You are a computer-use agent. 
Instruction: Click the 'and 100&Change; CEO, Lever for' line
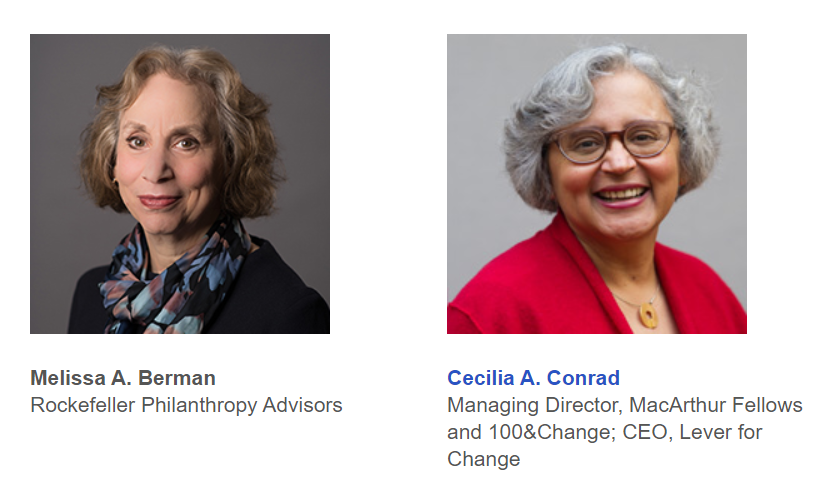(x=605, y=432)
